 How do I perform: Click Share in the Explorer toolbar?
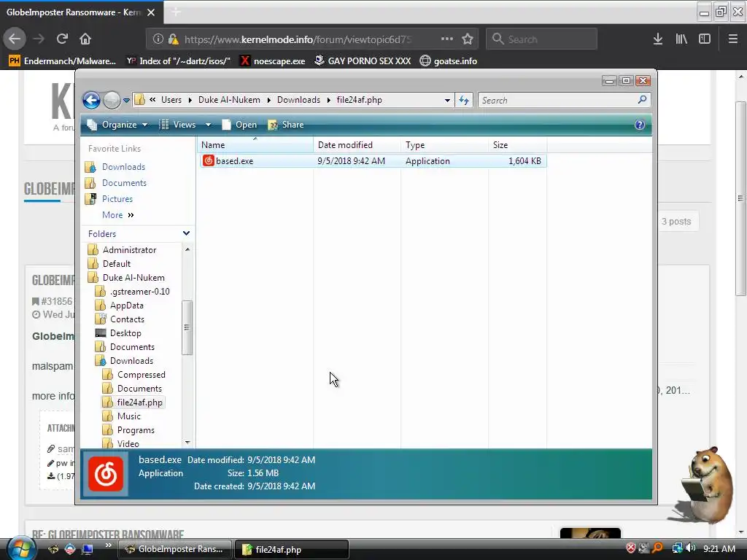[x=286, y=125]
